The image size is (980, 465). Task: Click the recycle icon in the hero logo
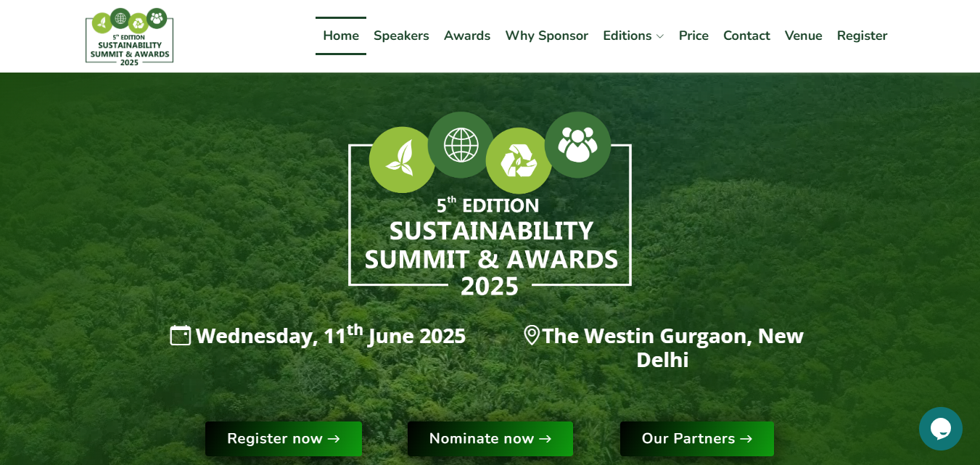(519, 160)
